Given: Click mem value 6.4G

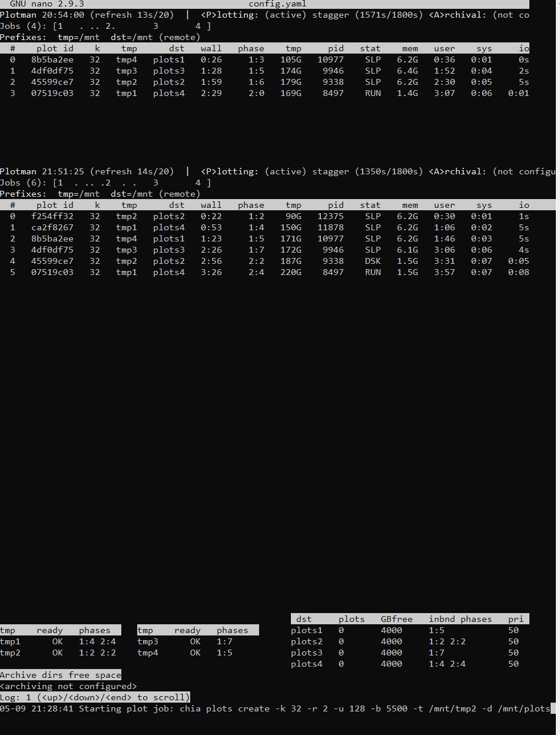Looking at the screenshot, I should pyautogui.click(x=407, y=71).
